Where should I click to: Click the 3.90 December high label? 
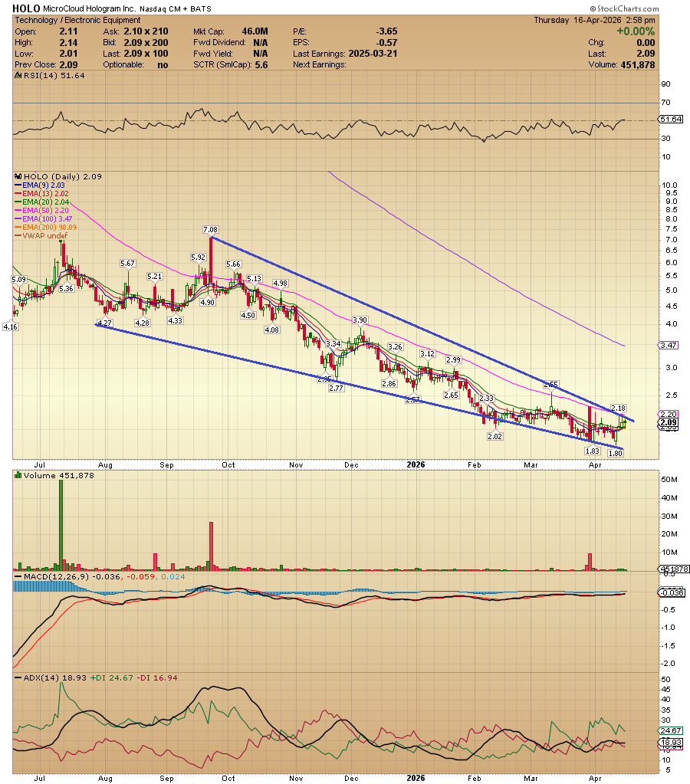[x=360, y=320]
